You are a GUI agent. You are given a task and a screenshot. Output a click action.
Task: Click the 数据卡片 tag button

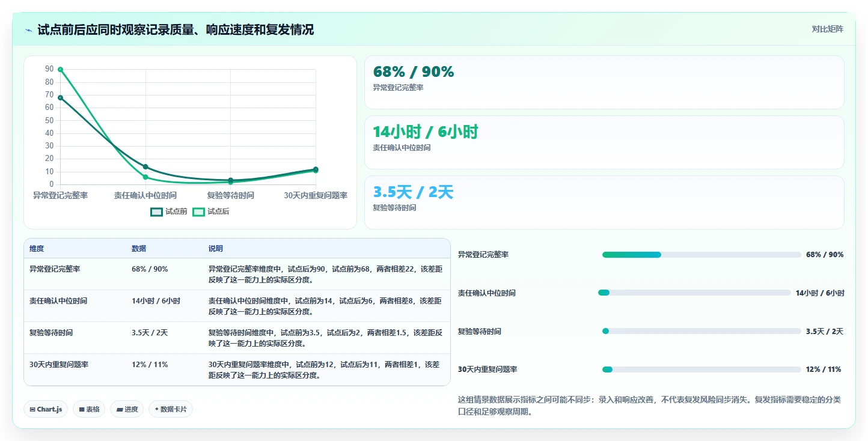[171, 409]
